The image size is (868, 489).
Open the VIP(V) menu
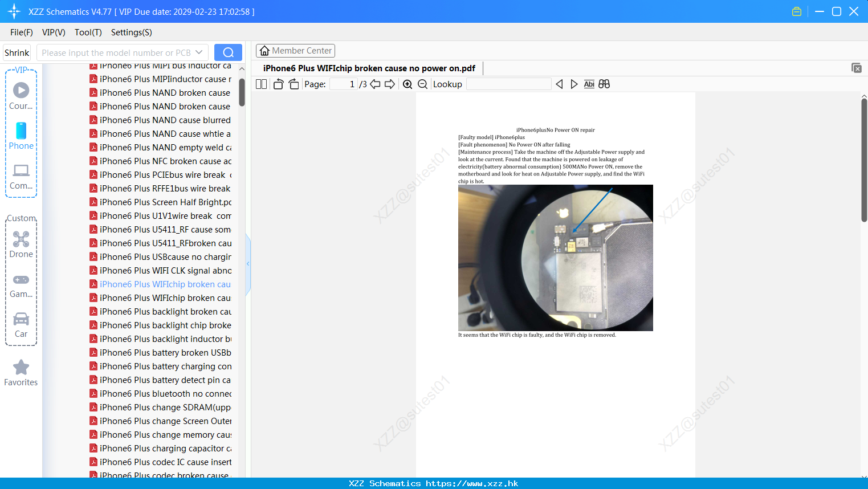[x=54, y=32]
